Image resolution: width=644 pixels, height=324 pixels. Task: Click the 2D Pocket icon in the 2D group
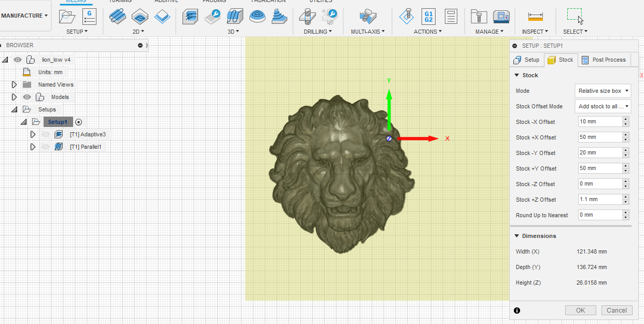click(x=139, y=17)
